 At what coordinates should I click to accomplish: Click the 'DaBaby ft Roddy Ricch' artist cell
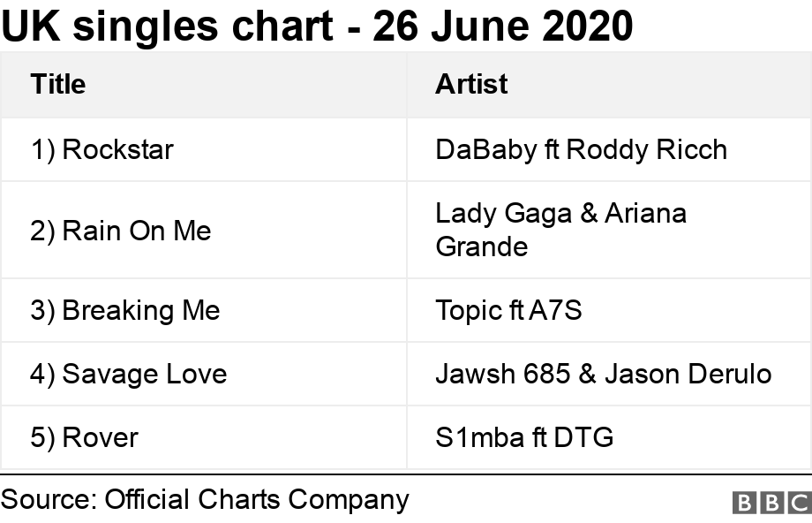tap(581, 149)
